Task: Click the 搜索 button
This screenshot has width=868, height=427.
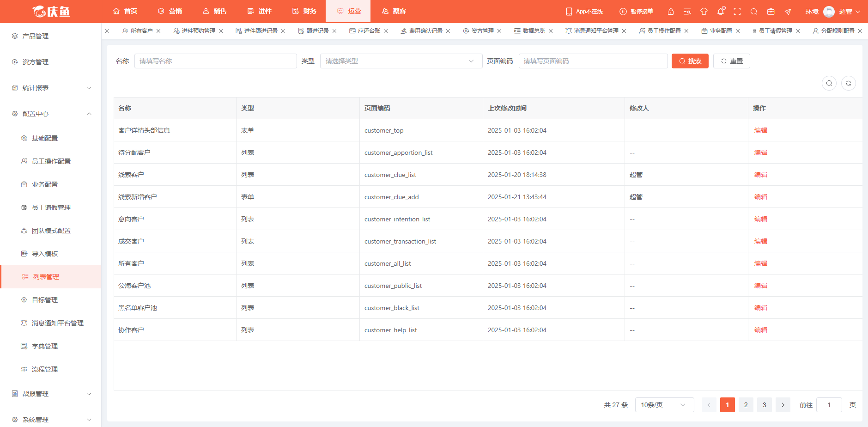Action: [690, 61]
